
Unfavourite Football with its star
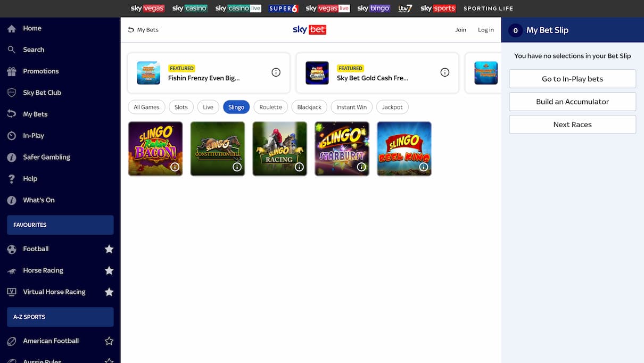coord(109,249)
